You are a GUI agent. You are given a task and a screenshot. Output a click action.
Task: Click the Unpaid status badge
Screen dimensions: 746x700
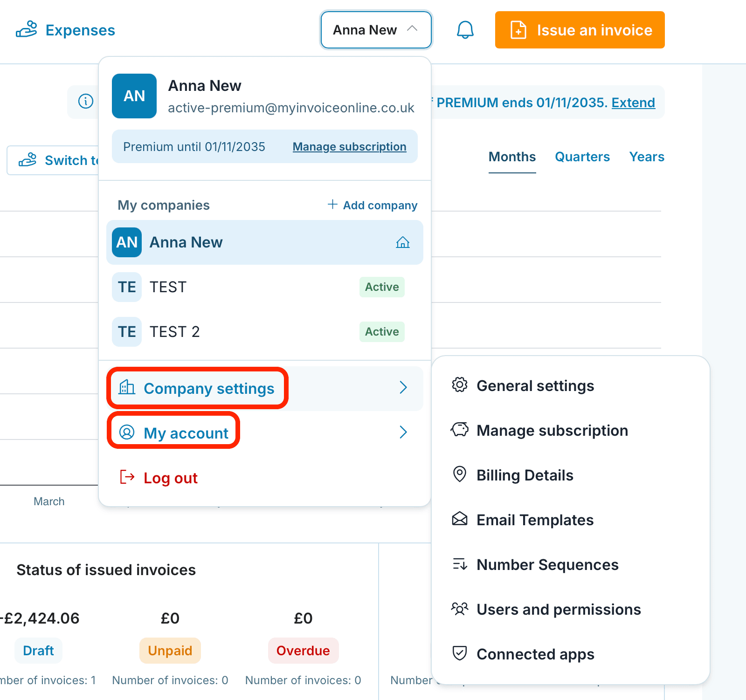click(170, 651)
